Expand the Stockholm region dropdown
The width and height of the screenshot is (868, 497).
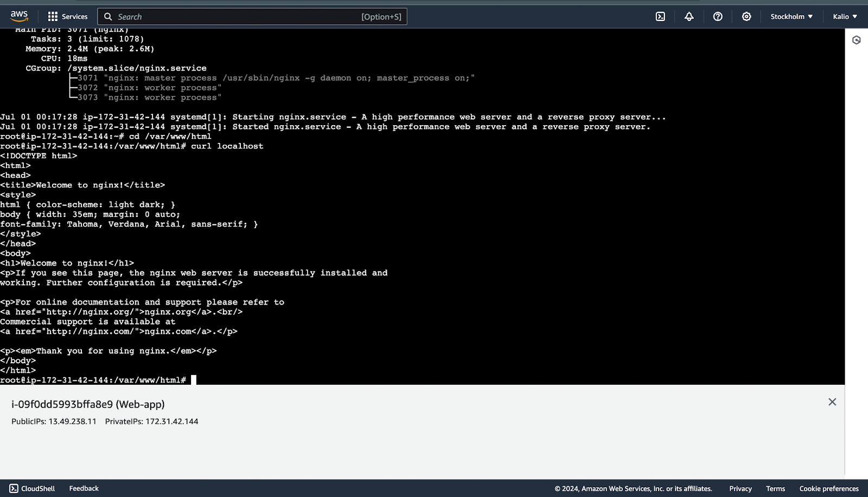click(792, 17)
